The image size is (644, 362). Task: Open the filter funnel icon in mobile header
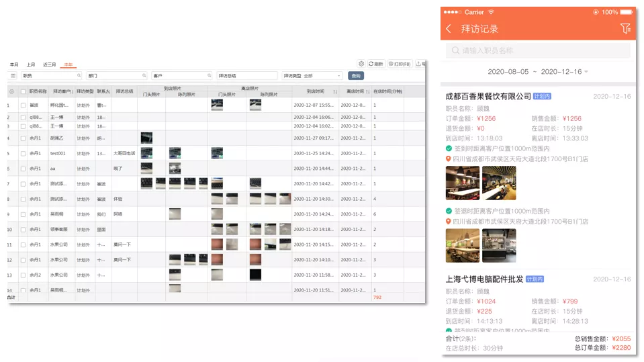[625, 29]
